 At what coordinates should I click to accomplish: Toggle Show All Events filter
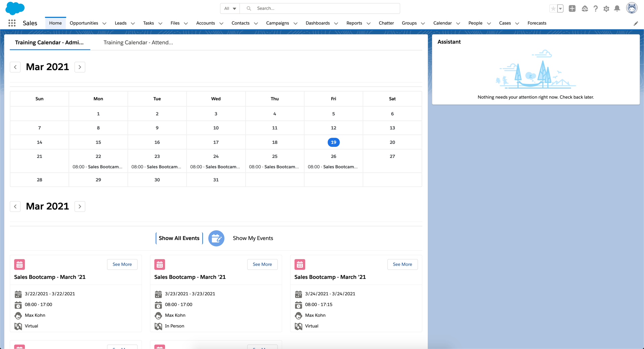click(x=179, y=238)
